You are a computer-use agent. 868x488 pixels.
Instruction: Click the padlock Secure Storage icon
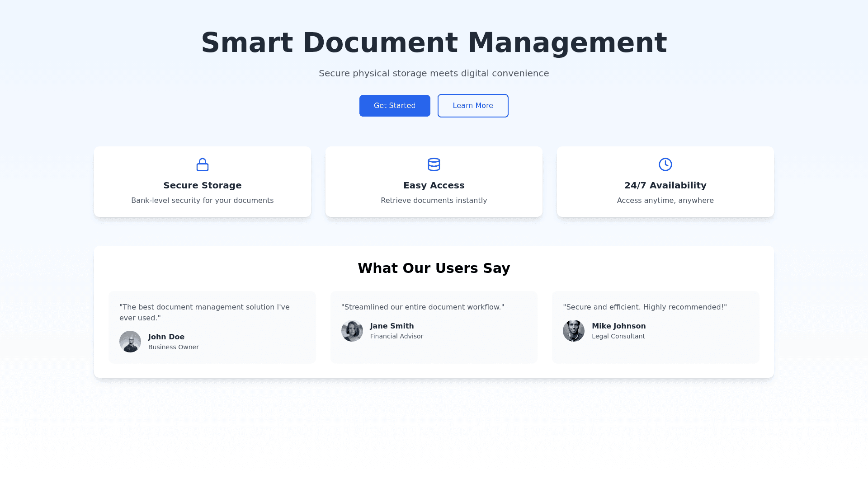(x=203, y=164)
